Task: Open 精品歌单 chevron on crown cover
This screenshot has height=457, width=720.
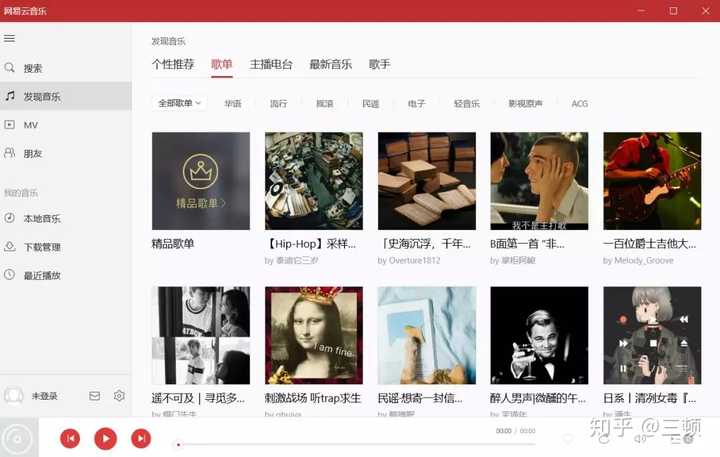Action: click(x=223, y=203)
